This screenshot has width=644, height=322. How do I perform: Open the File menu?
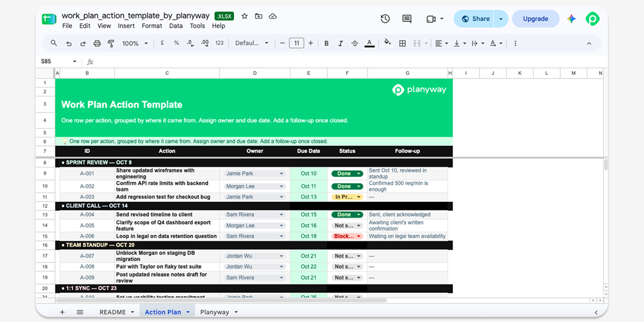(67, 26)
